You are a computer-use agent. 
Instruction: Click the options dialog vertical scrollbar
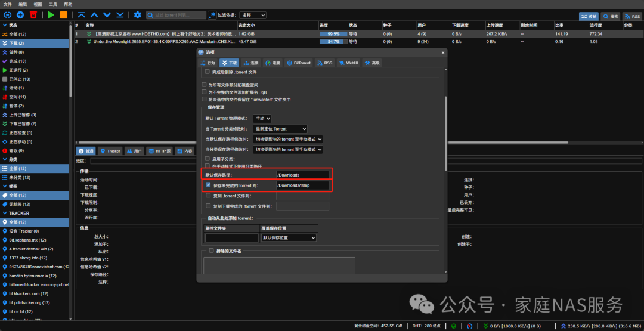pyautogui.click(x=445, y=134)
